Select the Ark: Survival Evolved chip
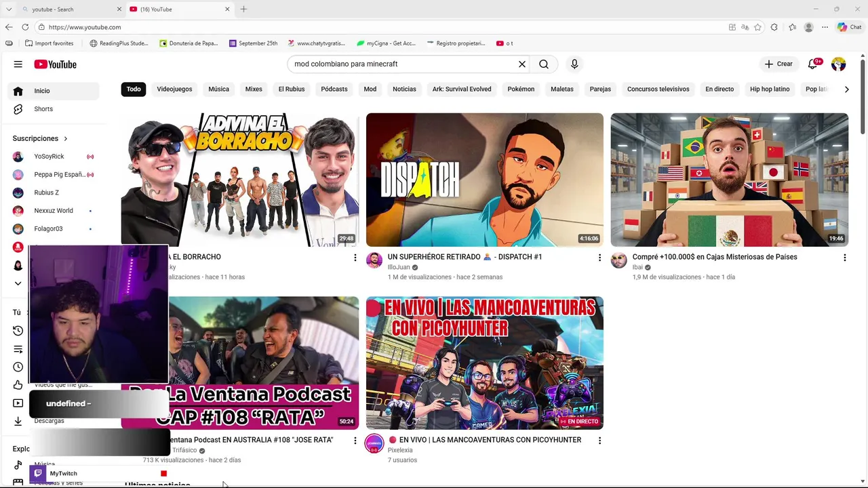This screenshot has width=868, height=488. [462, 89]
